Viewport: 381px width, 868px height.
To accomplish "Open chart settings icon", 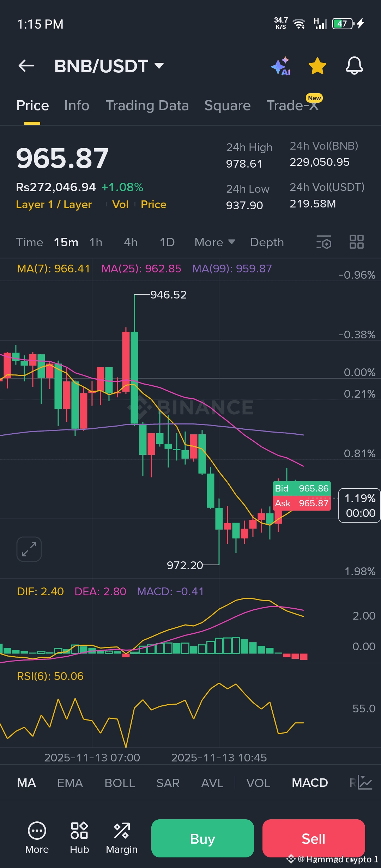I will tap(324, 242).
